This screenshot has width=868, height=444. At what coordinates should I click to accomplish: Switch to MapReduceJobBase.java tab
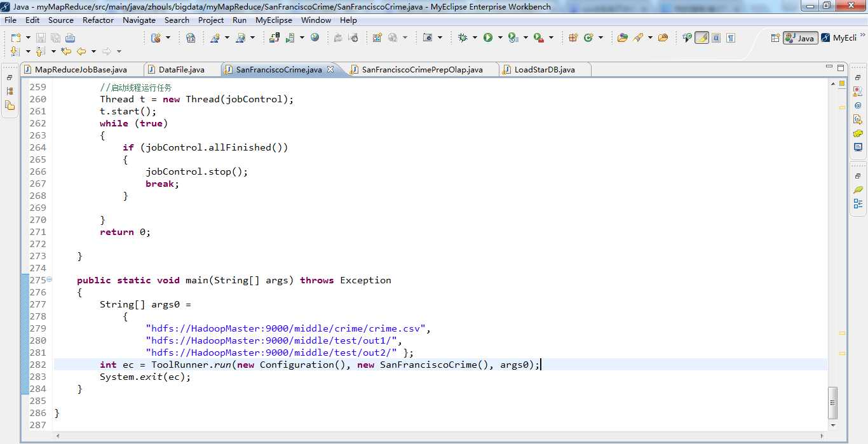(x=81, y=69)
